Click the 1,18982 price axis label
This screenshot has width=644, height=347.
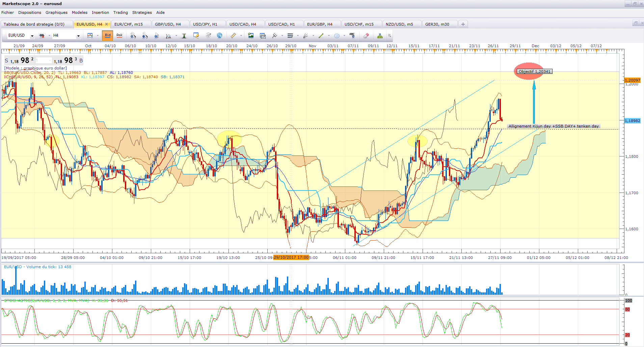coord(632,121)
